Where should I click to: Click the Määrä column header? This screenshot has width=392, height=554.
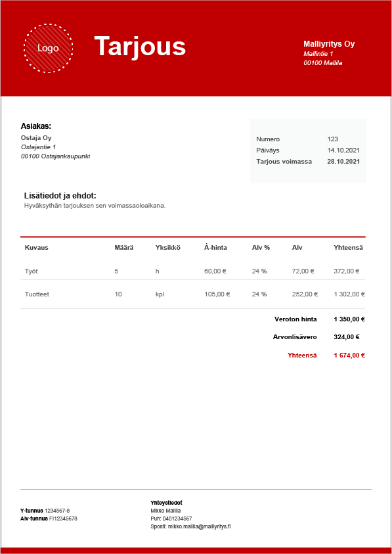[x=124, y=248]
